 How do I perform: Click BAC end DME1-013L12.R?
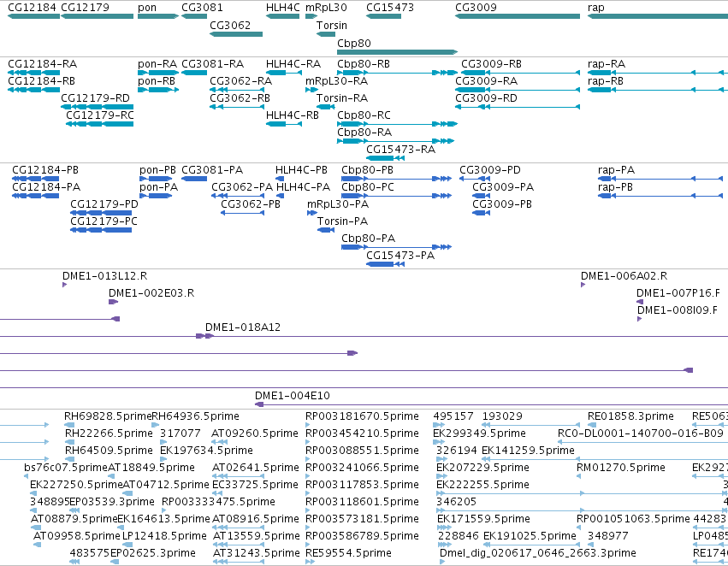point(64,285)
